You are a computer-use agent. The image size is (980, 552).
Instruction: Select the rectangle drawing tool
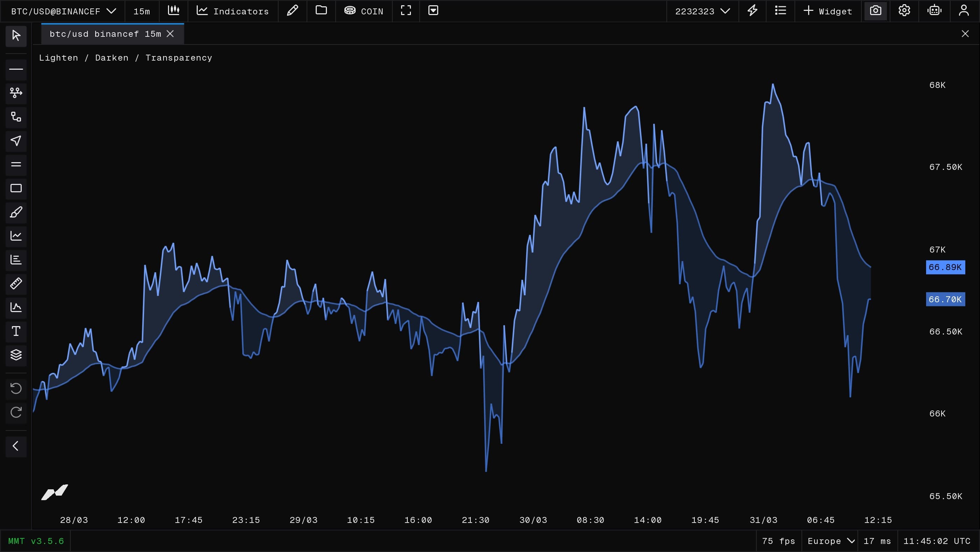click(16, 188)
